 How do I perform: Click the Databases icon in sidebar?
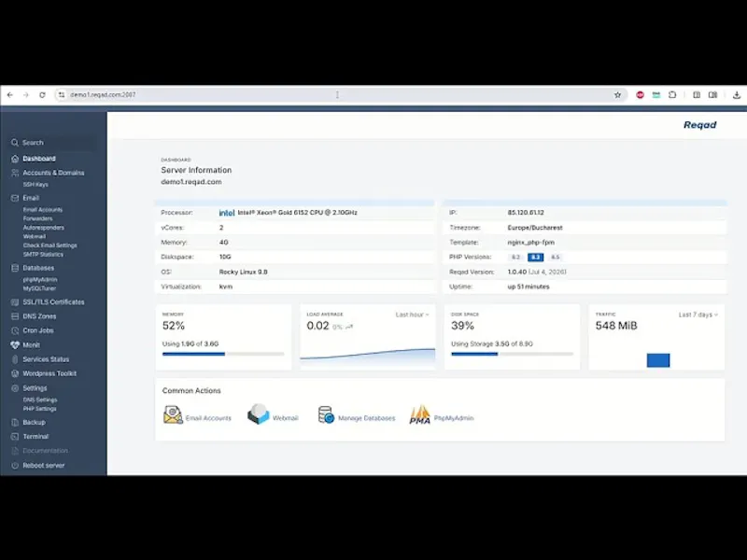pos(15,268)
